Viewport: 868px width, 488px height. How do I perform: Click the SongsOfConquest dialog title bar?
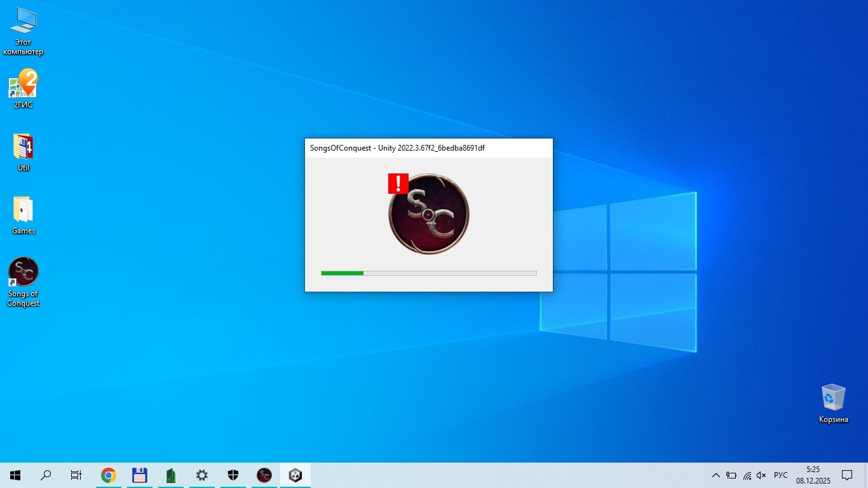[428, 148]
